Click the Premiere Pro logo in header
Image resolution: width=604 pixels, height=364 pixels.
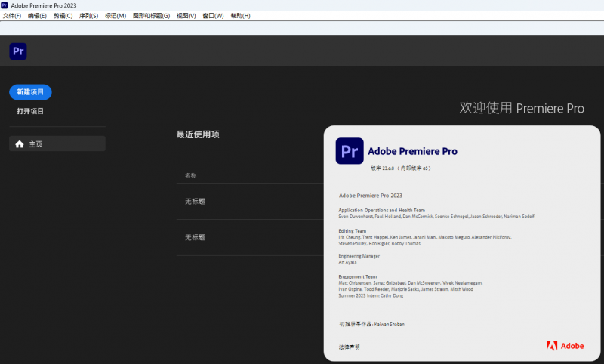(18, 51)
